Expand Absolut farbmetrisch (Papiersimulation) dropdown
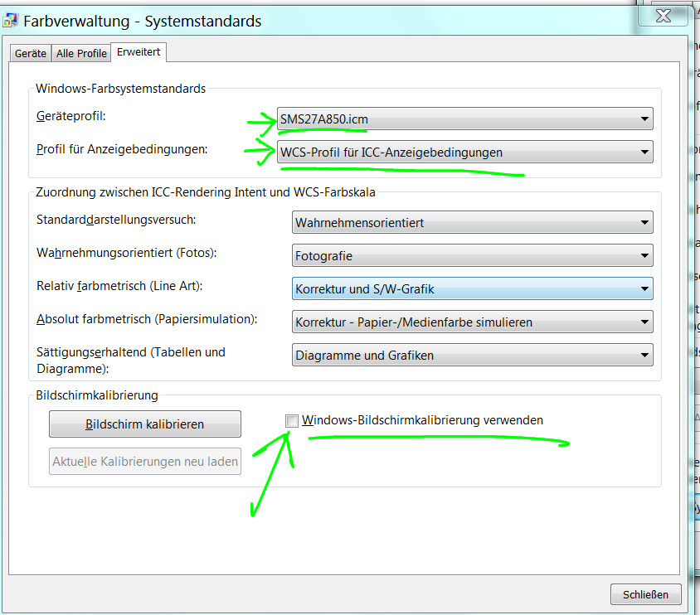This screenshot has height=615, width=700. [473, 322]
